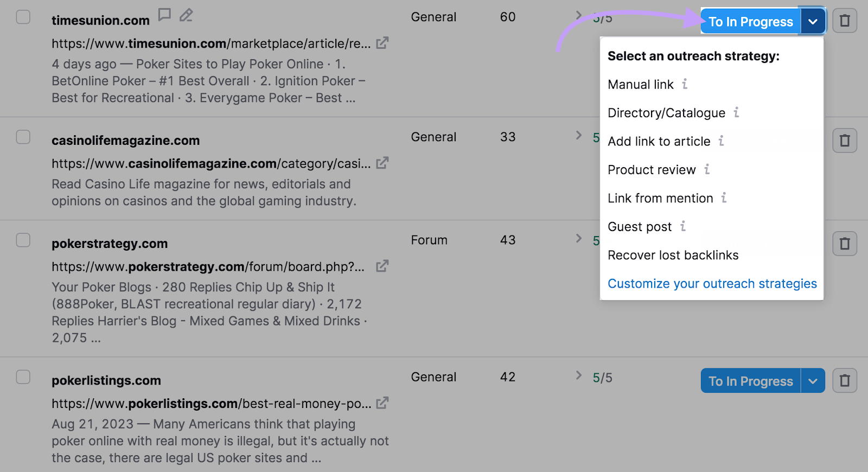Screen dimensions: 868x472
Task: Show info icon for Add link to article
Action: click(x=721, y=141)
